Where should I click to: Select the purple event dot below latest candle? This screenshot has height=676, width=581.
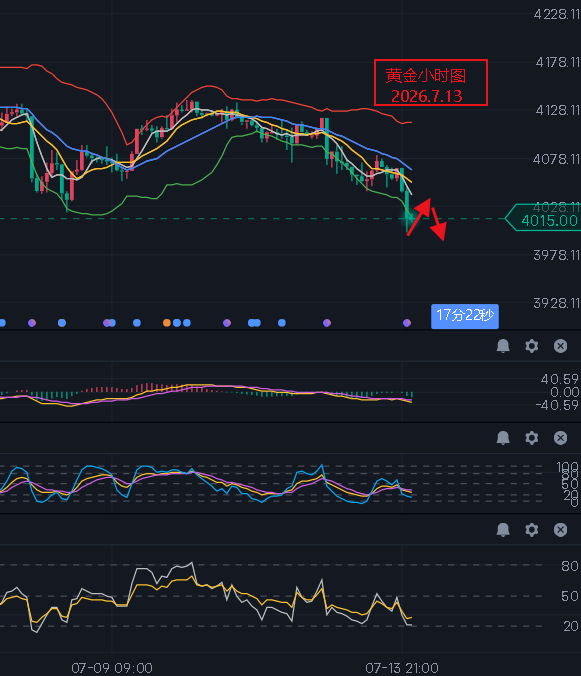407,322
